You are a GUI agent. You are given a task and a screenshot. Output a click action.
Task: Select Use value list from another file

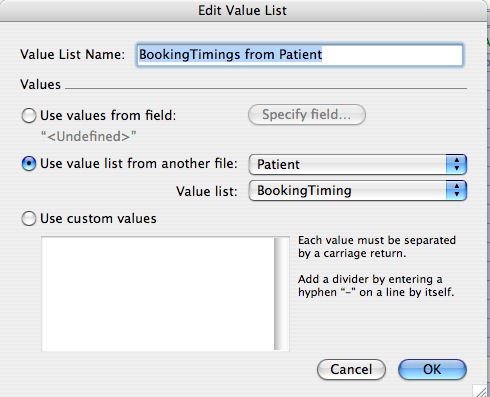coord(29,164)
